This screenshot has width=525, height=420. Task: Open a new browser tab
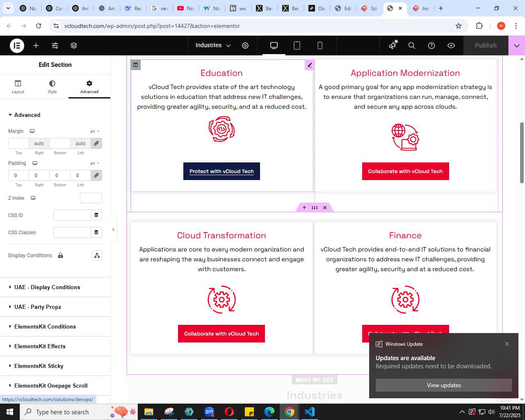441,8
